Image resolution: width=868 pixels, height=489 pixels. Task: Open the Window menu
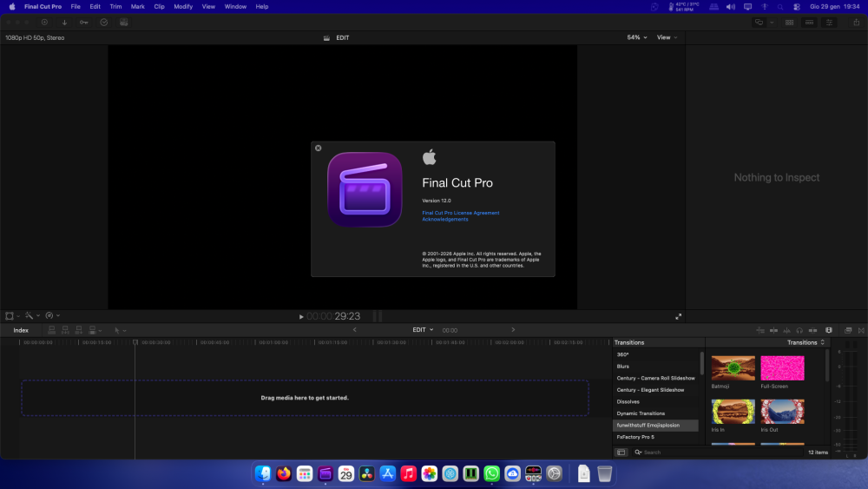tap(235, 7)
